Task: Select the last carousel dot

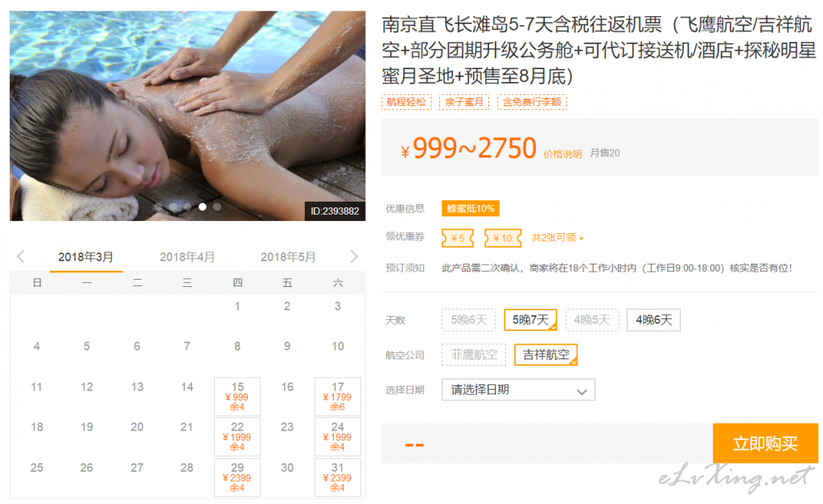Action: (216, 207)
